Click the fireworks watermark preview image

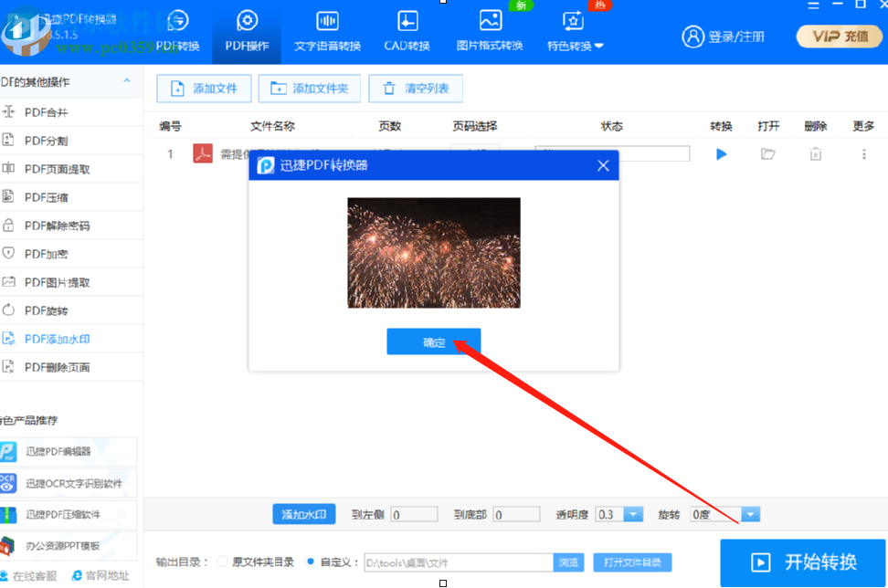(434, 253)
